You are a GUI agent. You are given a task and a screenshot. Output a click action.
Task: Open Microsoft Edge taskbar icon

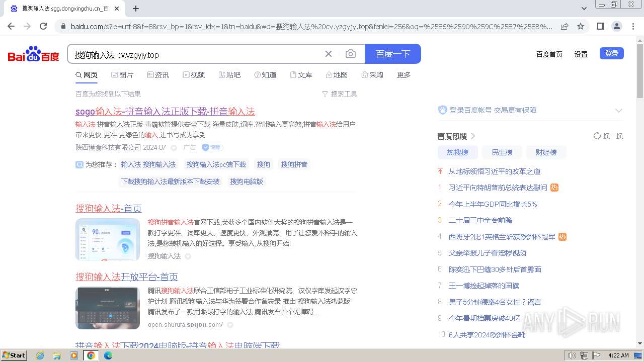pyautogui.click(x=108, y=355)
